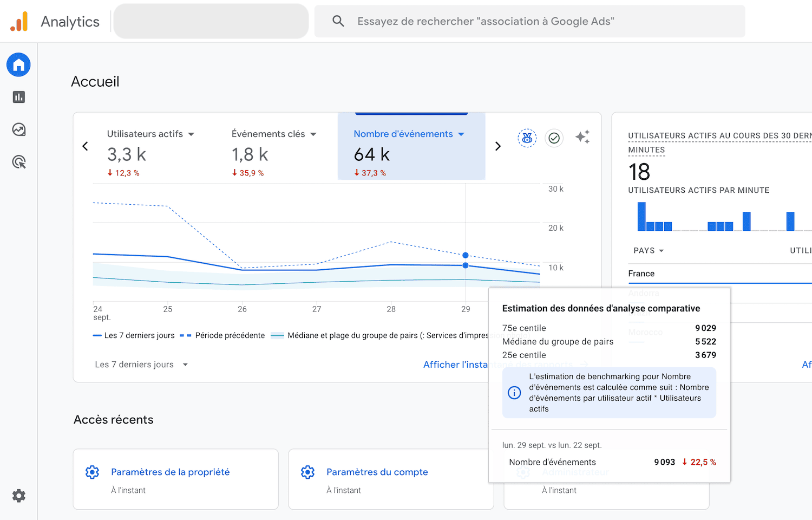
Task: Open the Home page in the sidebar
Action: pos(18,65)
